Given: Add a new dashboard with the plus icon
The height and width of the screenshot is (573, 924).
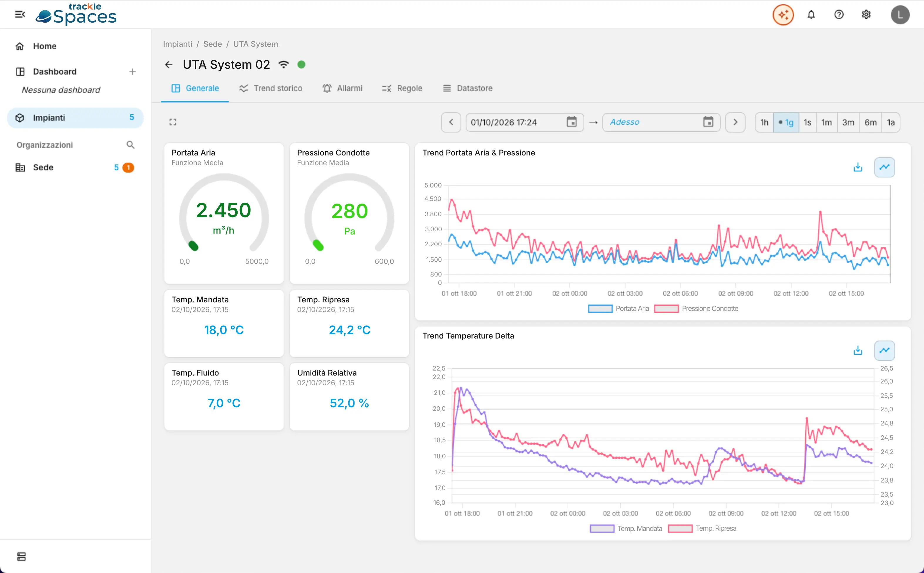Looking at the screenshot, I should pos(132,72).
